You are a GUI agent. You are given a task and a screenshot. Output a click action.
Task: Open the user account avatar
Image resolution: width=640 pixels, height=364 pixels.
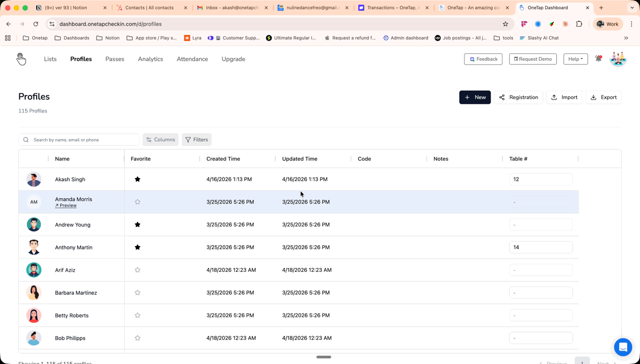tap(618, 59)
